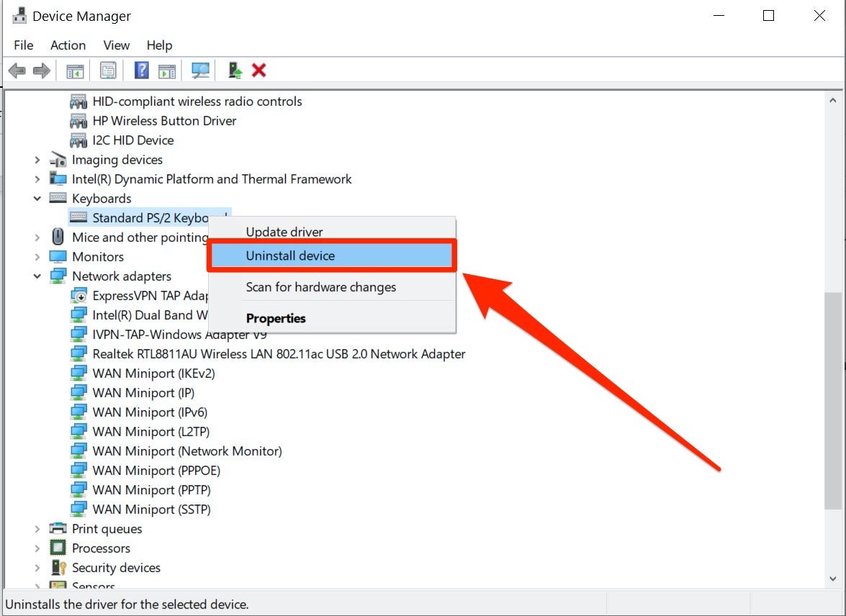Screen dimensions: 846x616
Task: Expand the Imaging devices category
Action: click(37, 160)
